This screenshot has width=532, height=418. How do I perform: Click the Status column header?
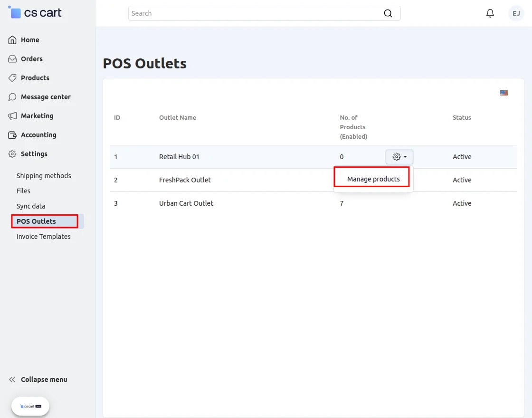point(461,118)
